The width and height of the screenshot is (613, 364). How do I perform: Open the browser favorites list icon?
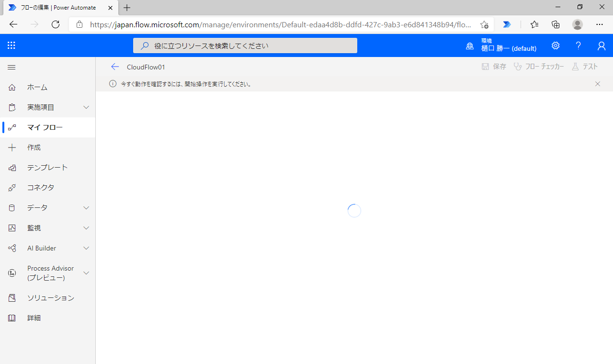point(534,24)
